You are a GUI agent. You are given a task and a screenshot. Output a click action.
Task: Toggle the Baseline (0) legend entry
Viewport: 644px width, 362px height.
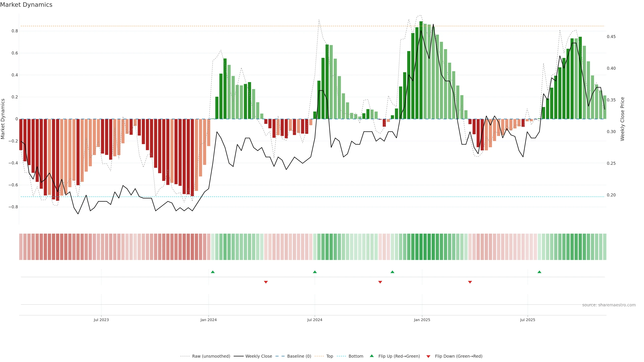click(x=299, y=356)
